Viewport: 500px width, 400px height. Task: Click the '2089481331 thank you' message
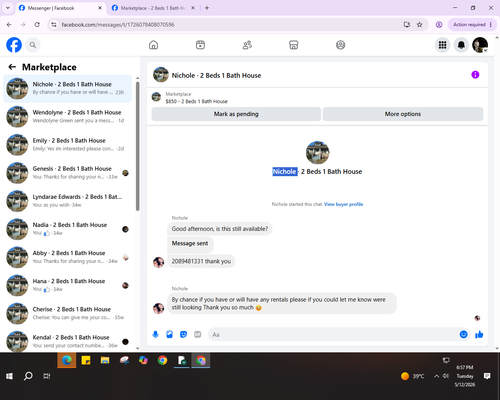(201, 261)
